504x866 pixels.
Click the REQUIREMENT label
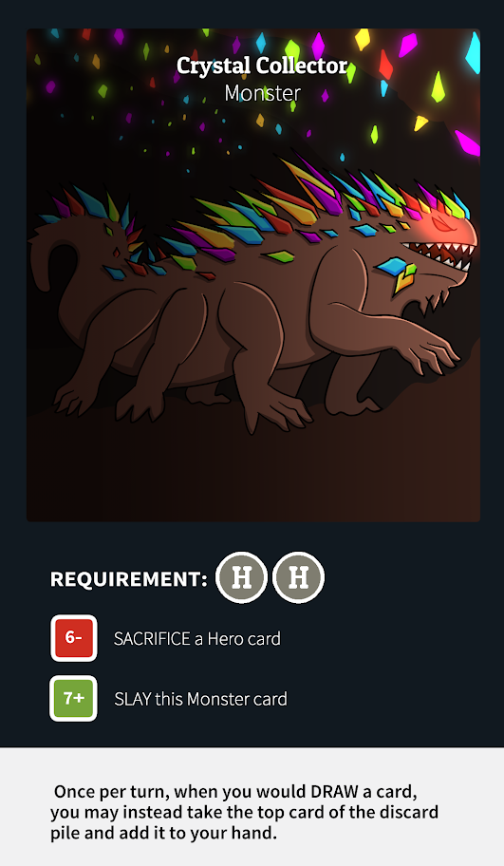click(129, 579)
